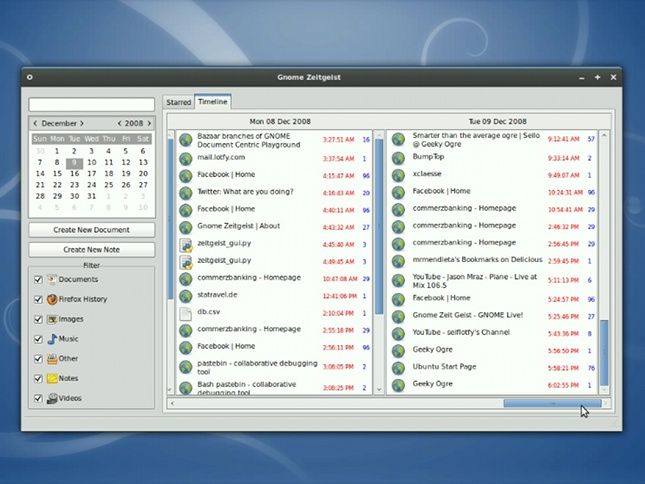
Task: Click Create New Document button
Action: coord(92,230)
